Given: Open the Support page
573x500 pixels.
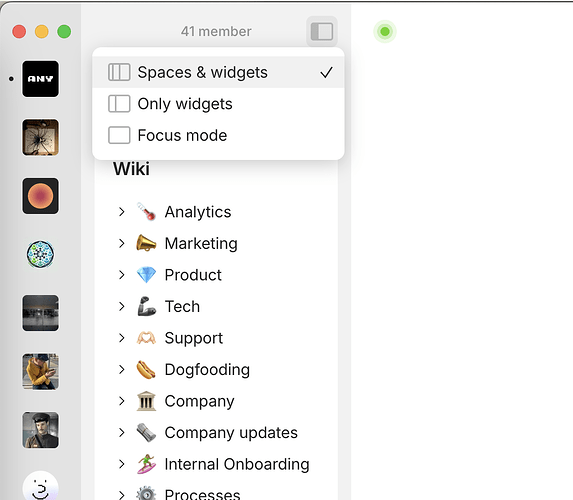Looking at the screenshot, I should point(194,338).
